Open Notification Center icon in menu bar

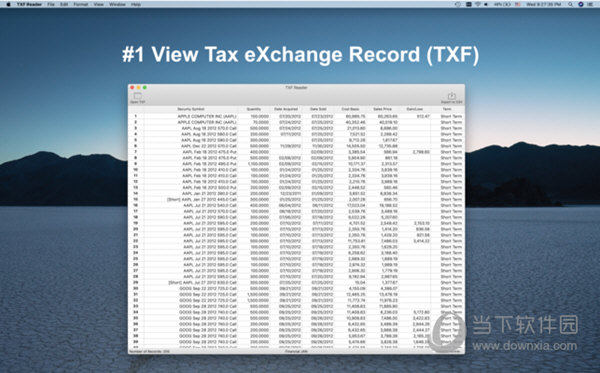click(590, 4)
